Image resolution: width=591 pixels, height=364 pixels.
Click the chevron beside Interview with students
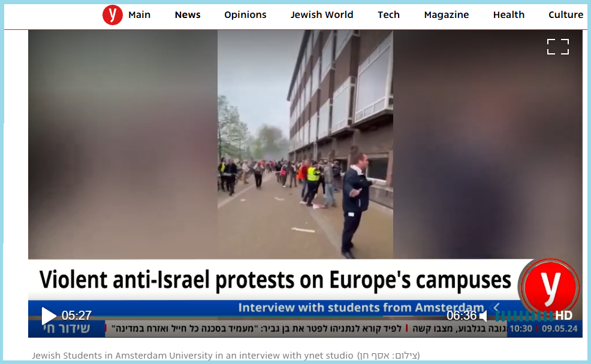pyautogui.click(x=496, y=307)
